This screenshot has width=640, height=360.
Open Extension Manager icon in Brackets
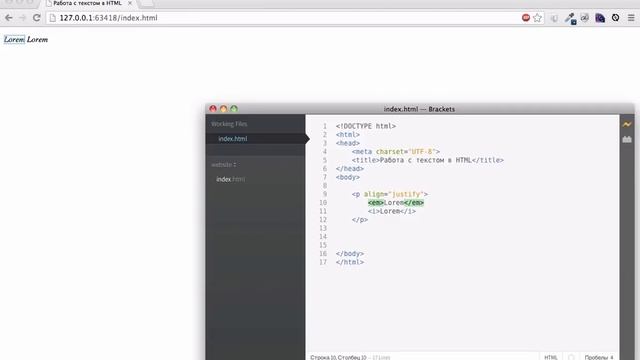627,140
